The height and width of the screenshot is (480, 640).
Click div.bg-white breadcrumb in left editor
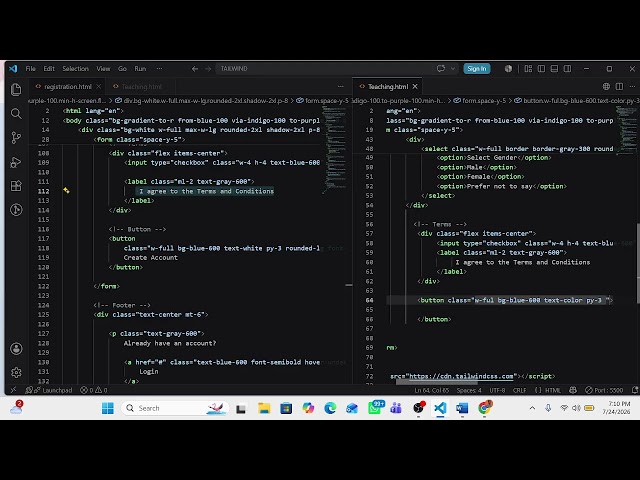click(202, 100)
